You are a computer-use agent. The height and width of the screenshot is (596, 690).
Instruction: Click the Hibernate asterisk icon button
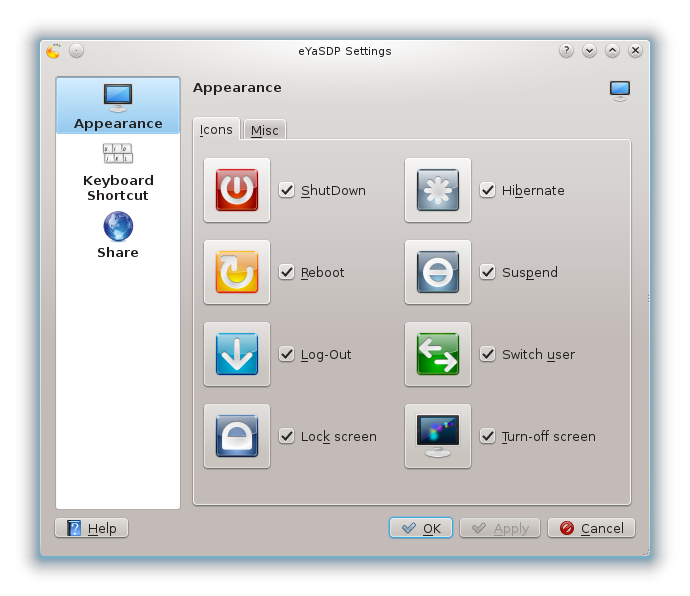[x=438, y=190]
